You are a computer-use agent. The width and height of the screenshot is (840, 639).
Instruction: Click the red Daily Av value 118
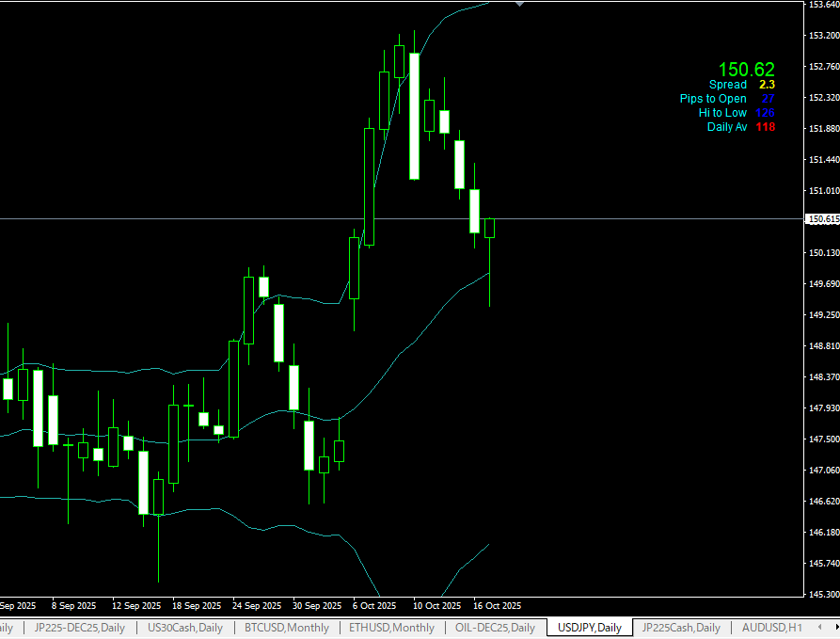[765, 127]
